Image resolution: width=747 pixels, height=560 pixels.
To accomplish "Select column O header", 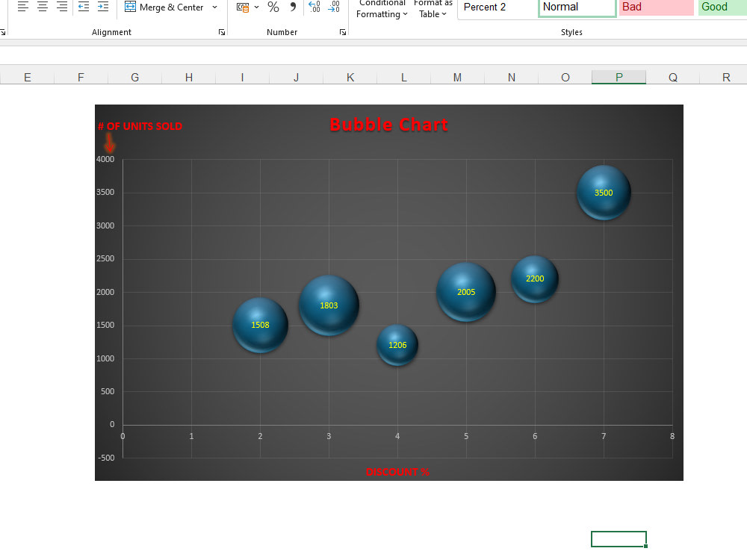I will tap(565, 77).
